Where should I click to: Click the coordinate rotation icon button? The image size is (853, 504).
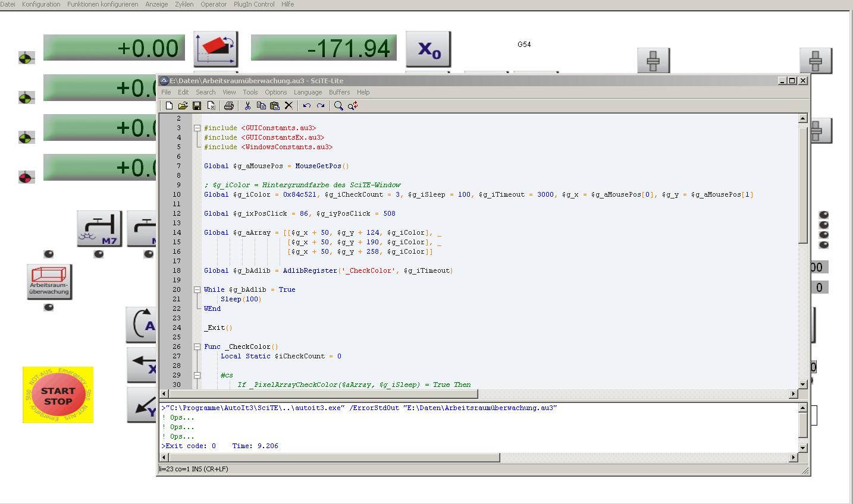pos(215,49)
